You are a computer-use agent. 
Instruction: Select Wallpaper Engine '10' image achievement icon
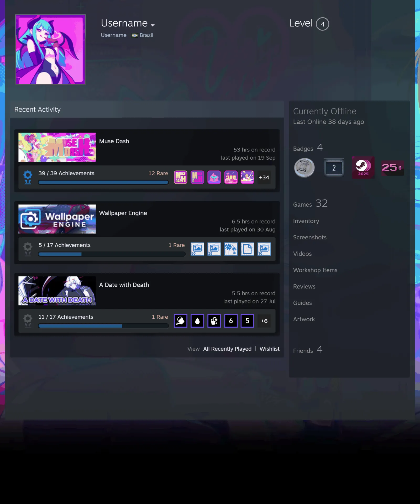tap(264, 249)
